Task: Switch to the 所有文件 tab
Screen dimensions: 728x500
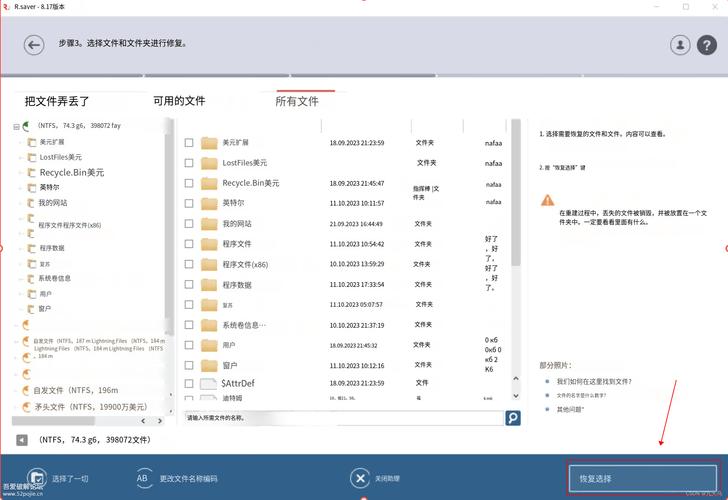Action: [297, 101]
